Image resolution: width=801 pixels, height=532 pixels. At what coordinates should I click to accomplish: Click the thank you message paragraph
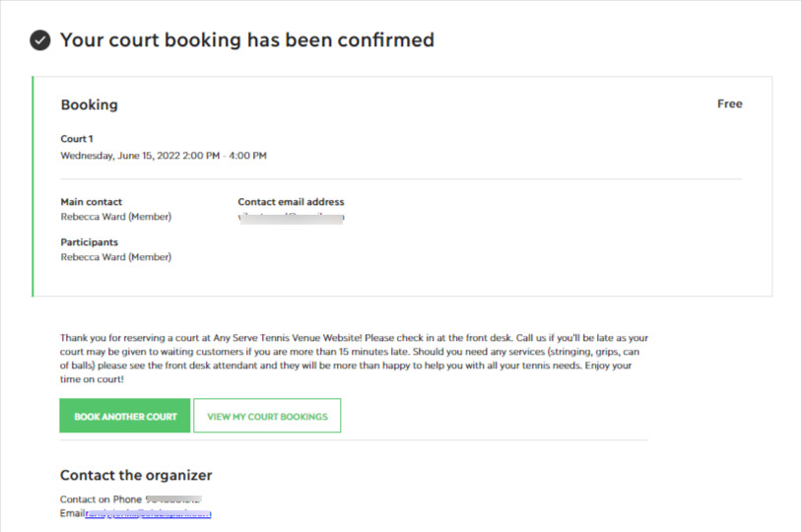(354, 359)
